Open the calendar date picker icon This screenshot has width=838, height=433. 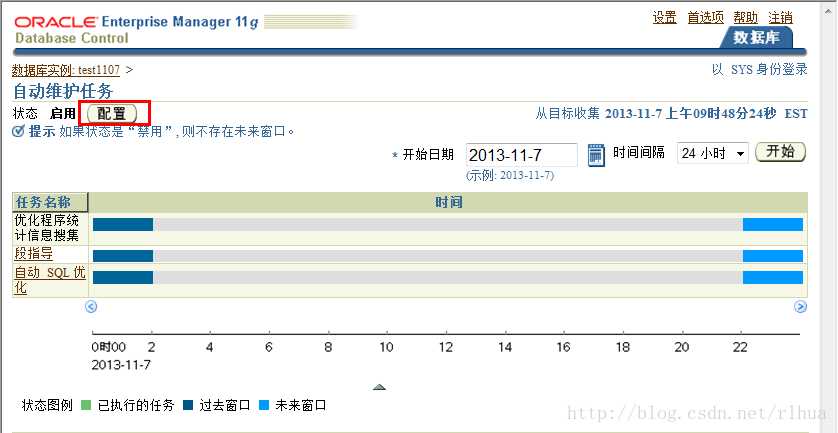596,156
